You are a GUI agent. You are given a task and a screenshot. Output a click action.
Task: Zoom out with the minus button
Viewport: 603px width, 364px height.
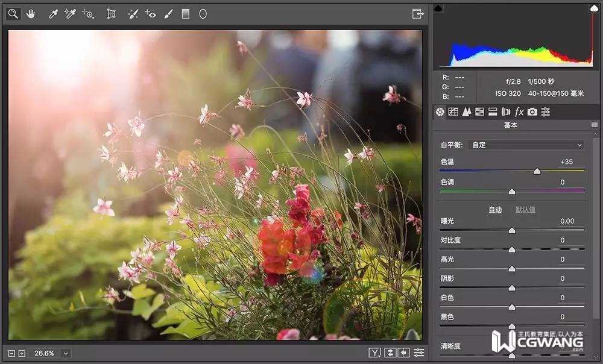click(11, 353)
